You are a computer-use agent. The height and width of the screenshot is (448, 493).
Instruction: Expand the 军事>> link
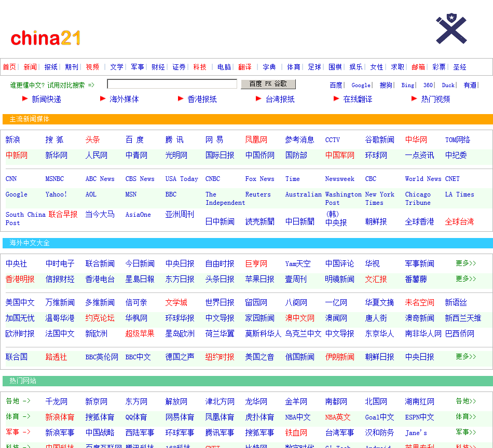[466, 432]
